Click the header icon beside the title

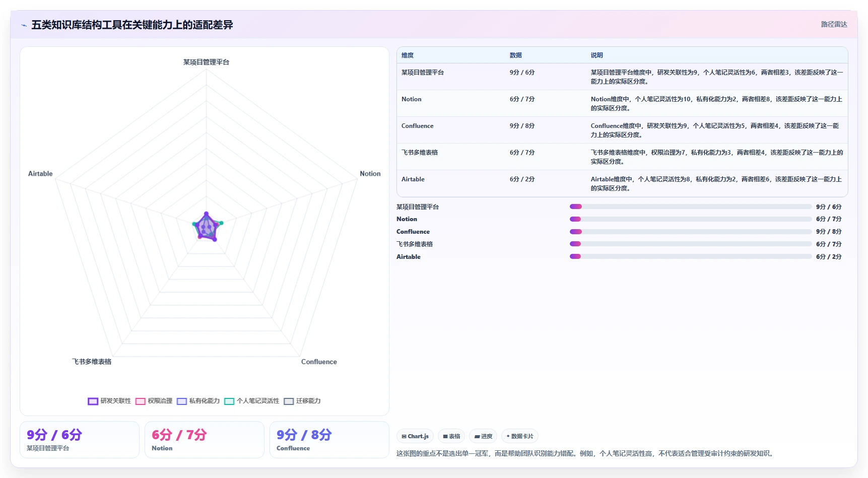(x=24, y=25)
